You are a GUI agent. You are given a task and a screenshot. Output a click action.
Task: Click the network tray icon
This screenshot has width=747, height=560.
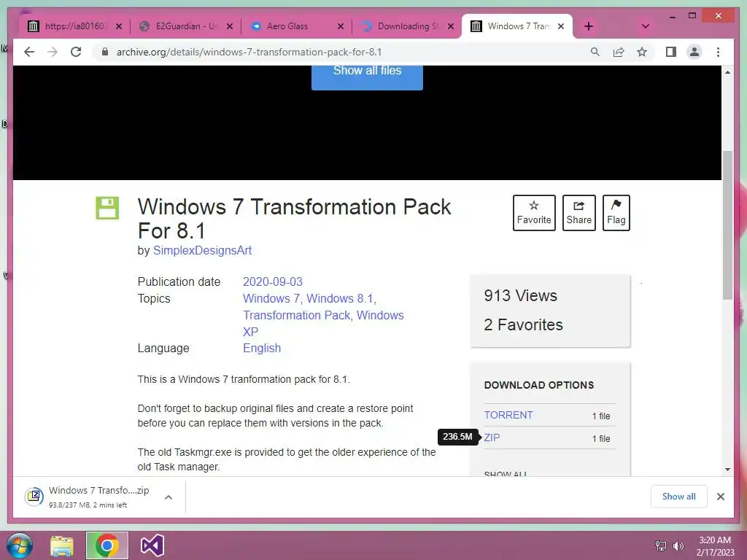[661, 546]
